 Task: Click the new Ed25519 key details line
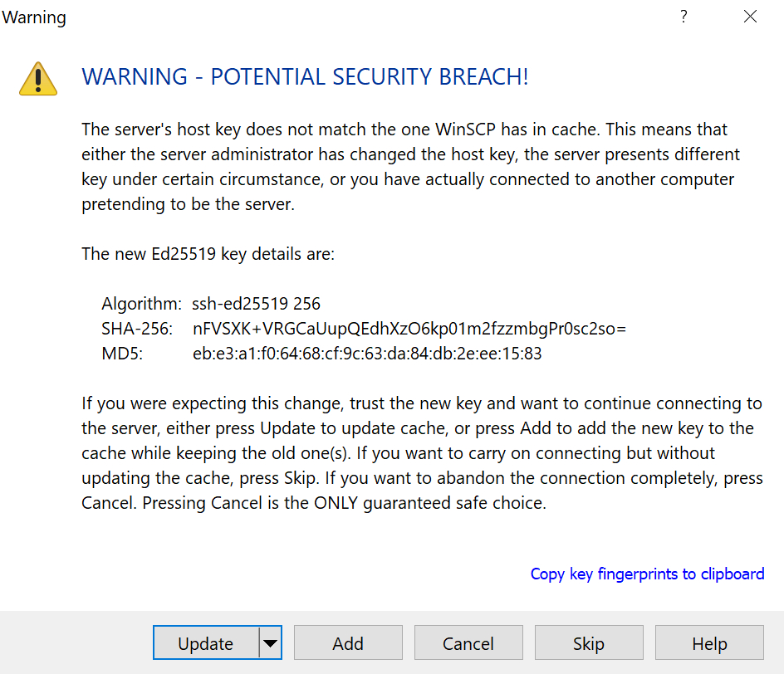(x=208, y=254)
